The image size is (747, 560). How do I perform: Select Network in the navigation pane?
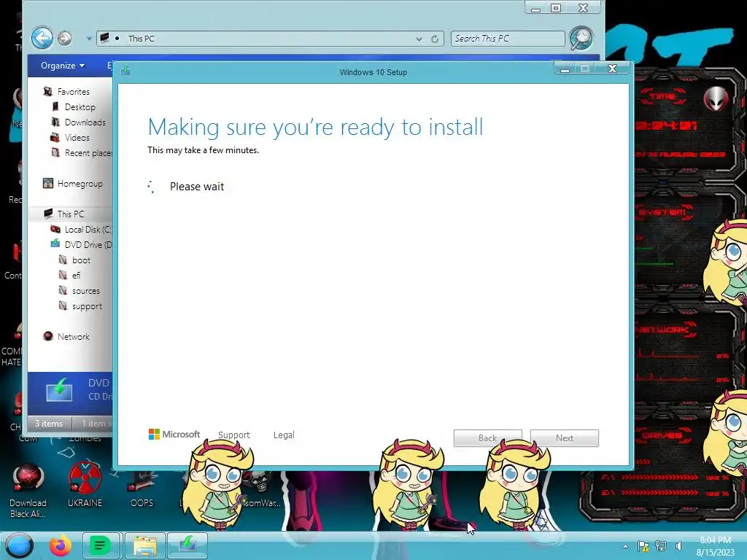click(x=74, y=337)
